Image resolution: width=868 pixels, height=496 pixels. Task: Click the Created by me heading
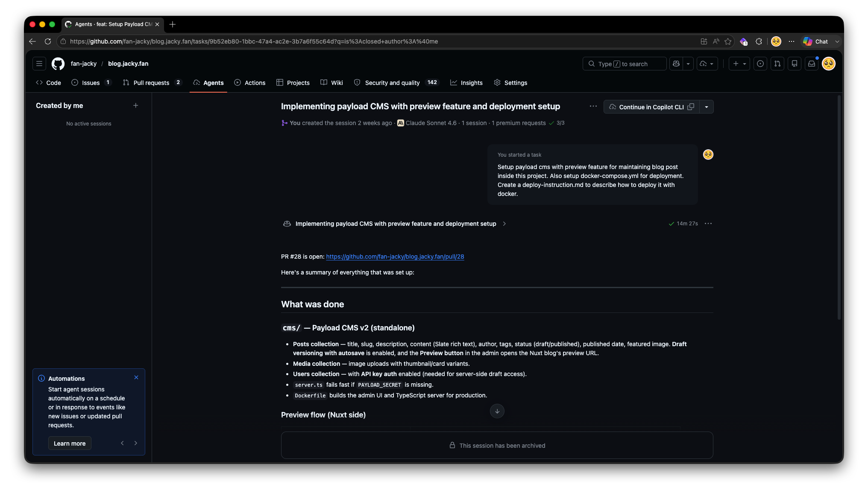pyautogui.click(x=59, y=105)
